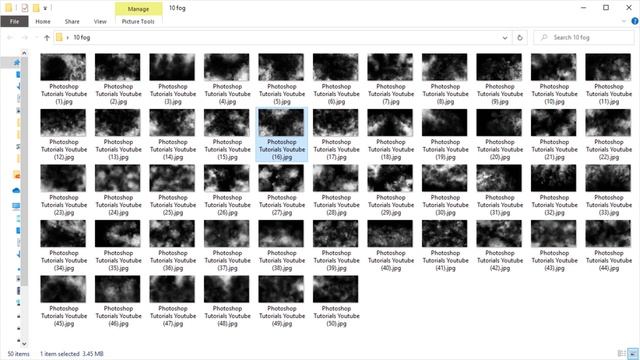Click the This PC monitor icon in sidebar
This screenshot has height=360, width=640.
[x=16, y=206]
